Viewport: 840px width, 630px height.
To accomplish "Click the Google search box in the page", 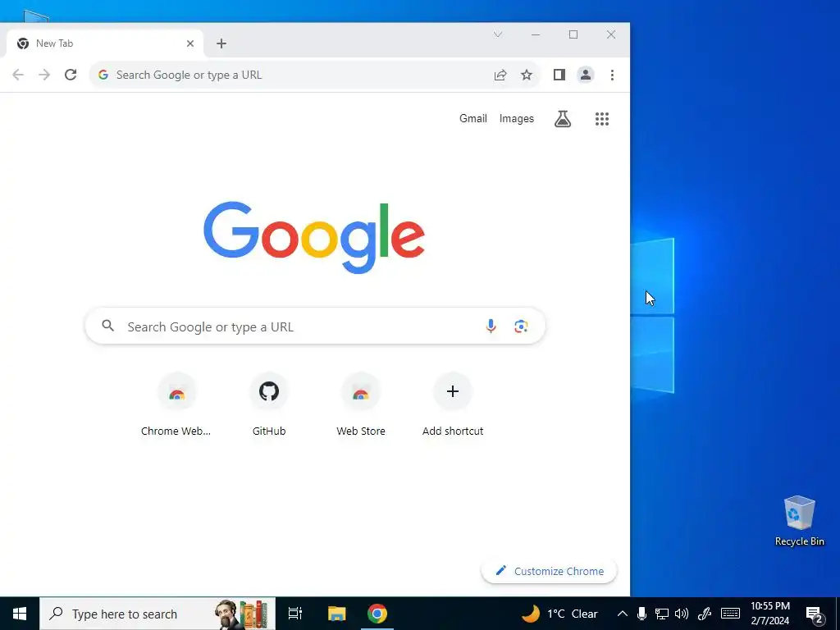I will pyautogui.click(x=315, y=326).
